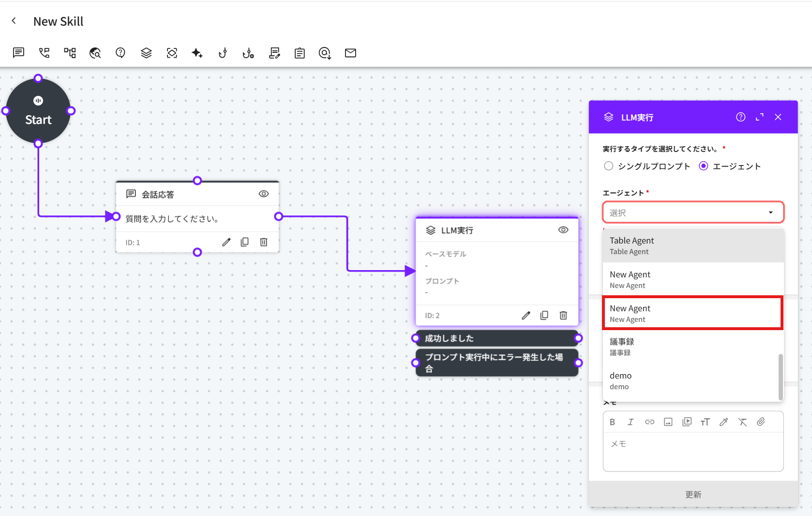The height and width of the screenshot is (516, 812).
Task: Duplicate the 会話応答 node with copy icon
Action: [x=245, y=242]
